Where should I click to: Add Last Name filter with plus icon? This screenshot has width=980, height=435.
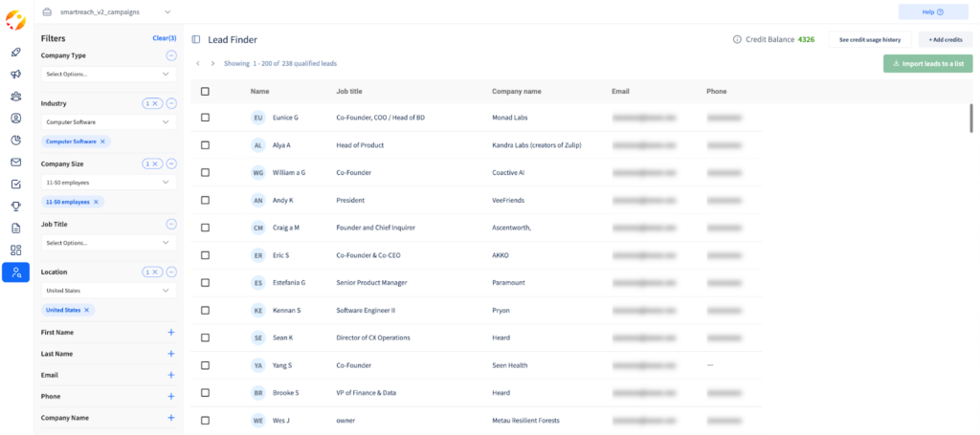click(171, 354)
